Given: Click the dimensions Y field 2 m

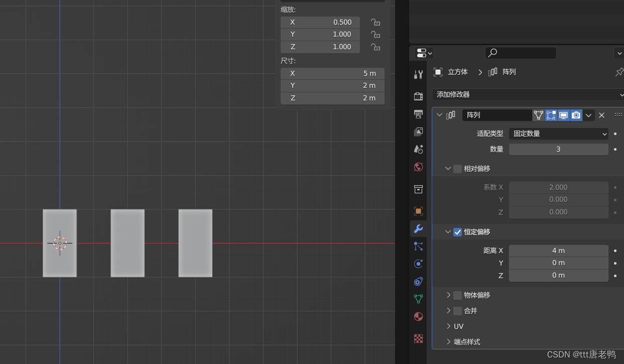Looking at the screenshot, I should tap(332, 85).
